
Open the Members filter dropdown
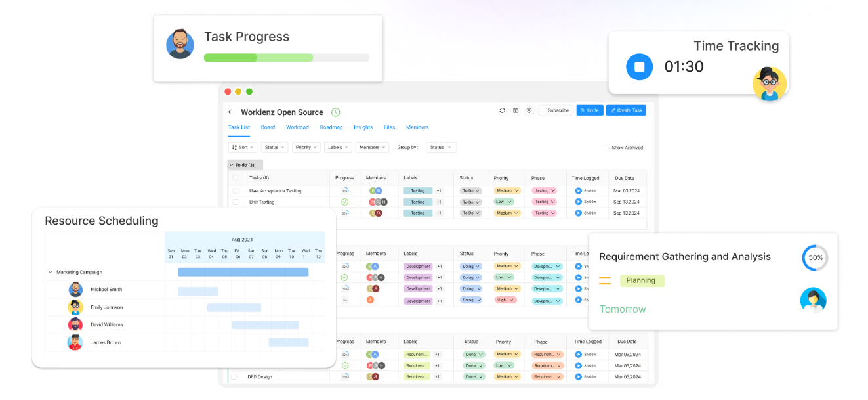(x=372, y=148)
